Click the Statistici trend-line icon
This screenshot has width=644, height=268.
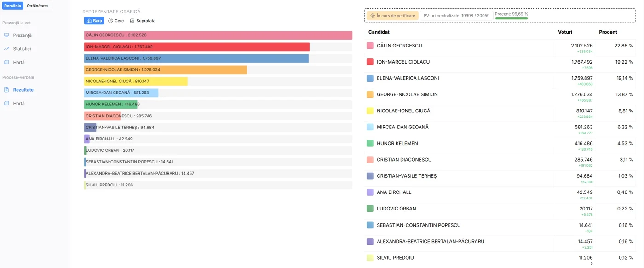tap(6, 48)
